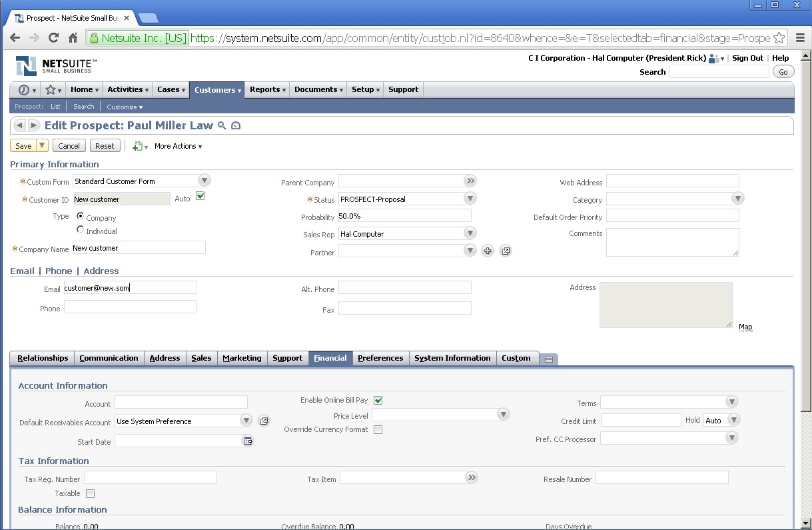
Task: Click the search magnifier icon beside prospect title
Action: click(x=222, y=125)
